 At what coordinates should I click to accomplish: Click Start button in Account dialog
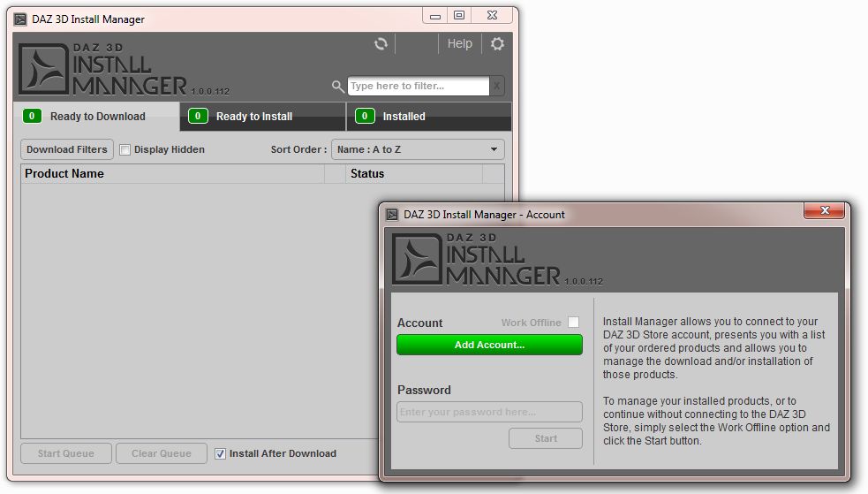tap(546, 438)
